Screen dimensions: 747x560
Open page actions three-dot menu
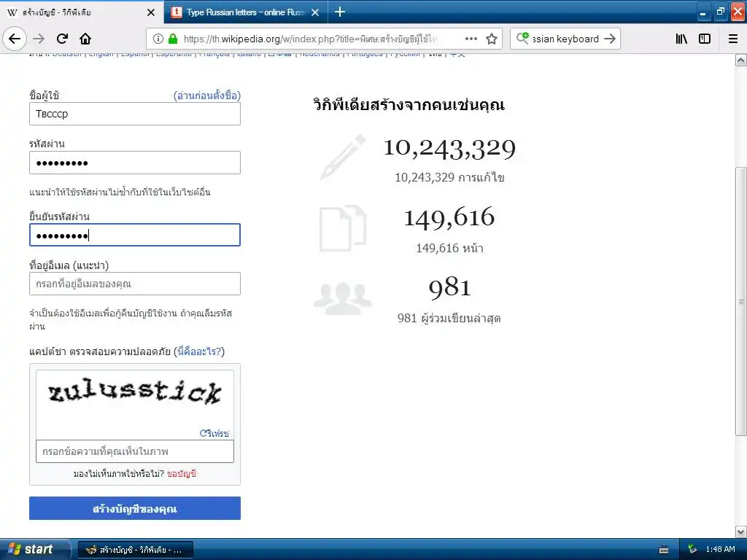[471, 39]
